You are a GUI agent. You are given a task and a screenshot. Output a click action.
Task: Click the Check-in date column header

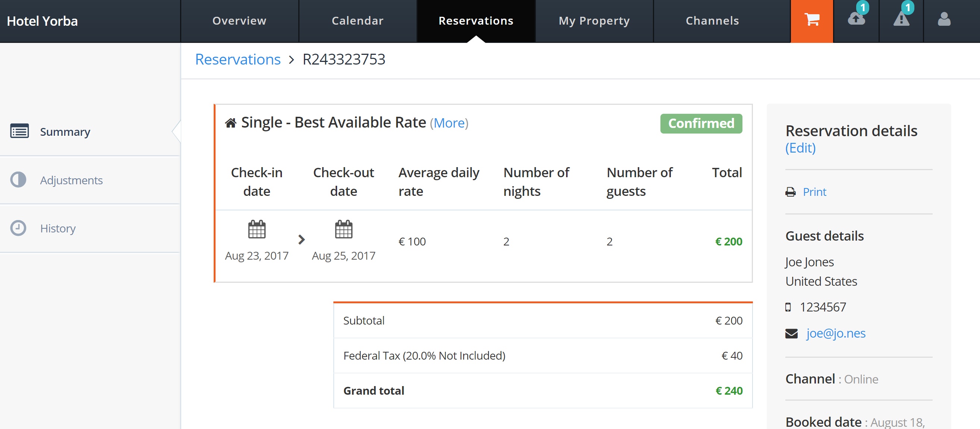[x=257, y=182]
